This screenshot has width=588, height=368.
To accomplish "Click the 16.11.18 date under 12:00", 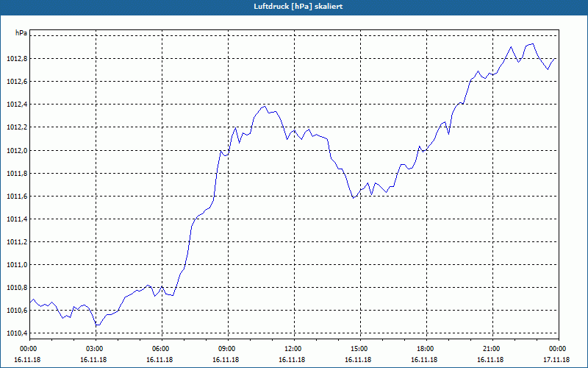I will (x=292, y=360).
